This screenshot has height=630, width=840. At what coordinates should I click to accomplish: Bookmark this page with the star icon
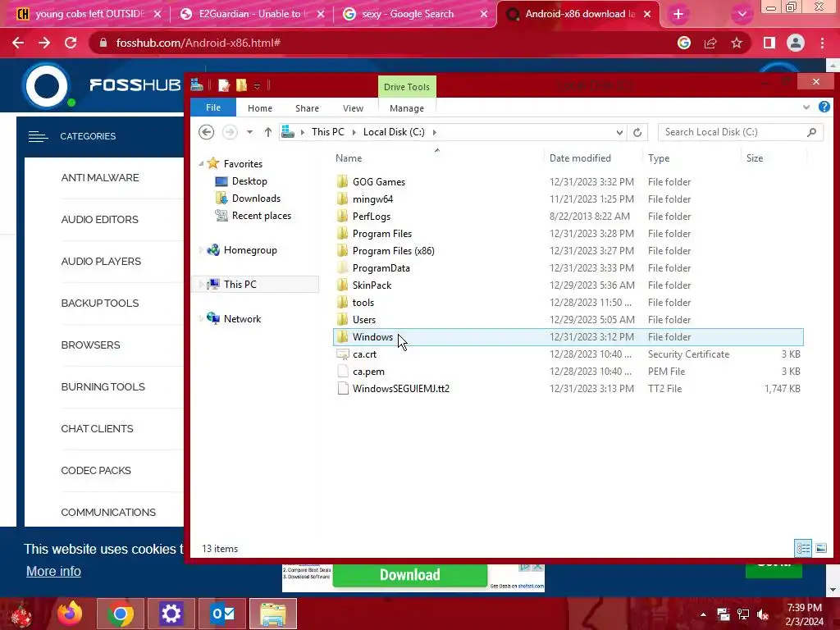click(x=737, y=43)
